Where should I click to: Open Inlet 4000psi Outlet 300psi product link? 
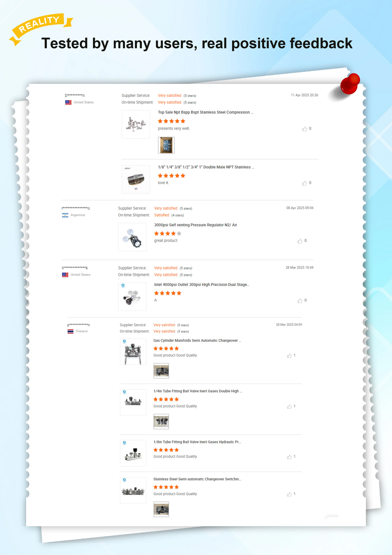[x=202, y=284]
